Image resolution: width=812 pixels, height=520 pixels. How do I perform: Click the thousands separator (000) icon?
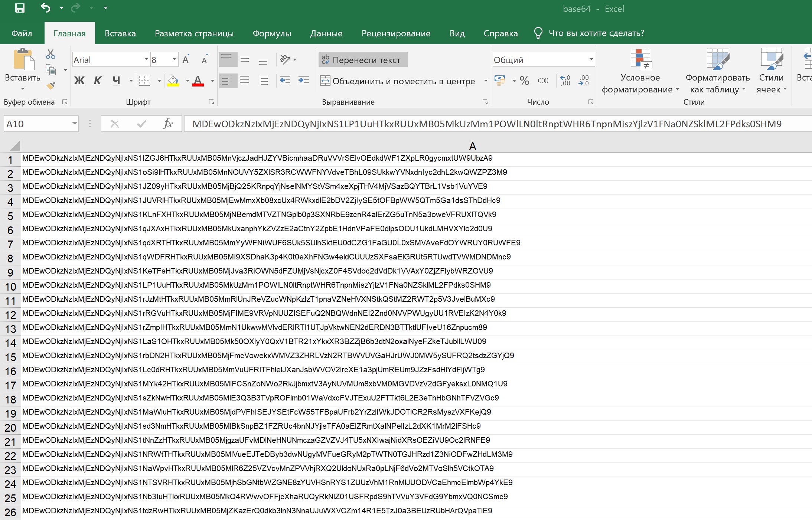(x=543, y=80)
